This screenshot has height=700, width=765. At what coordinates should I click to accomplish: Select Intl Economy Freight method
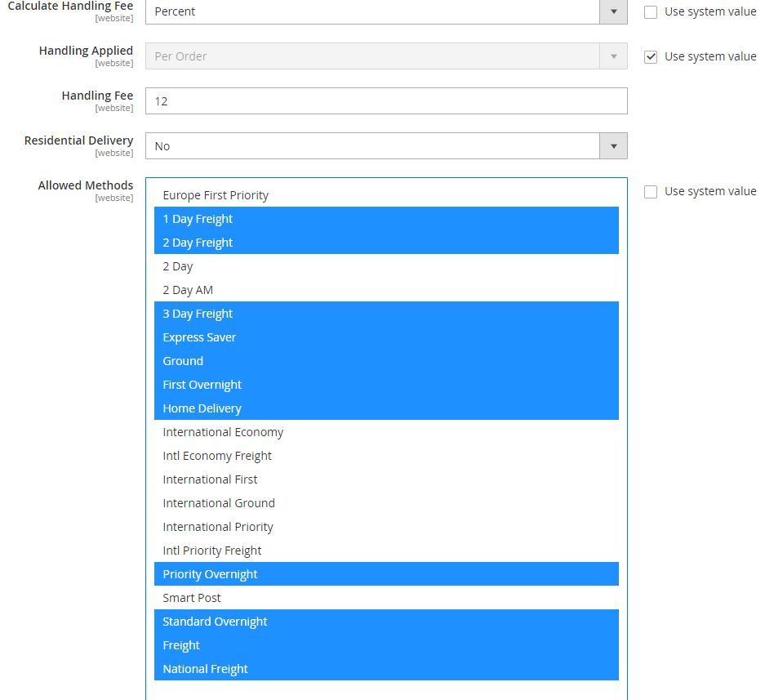click(x=217, y=456)
